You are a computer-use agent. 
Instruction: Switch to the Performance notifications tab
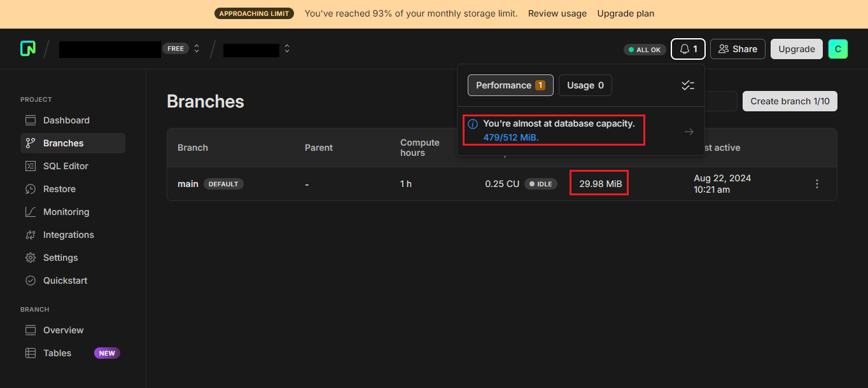coord(510,85)
